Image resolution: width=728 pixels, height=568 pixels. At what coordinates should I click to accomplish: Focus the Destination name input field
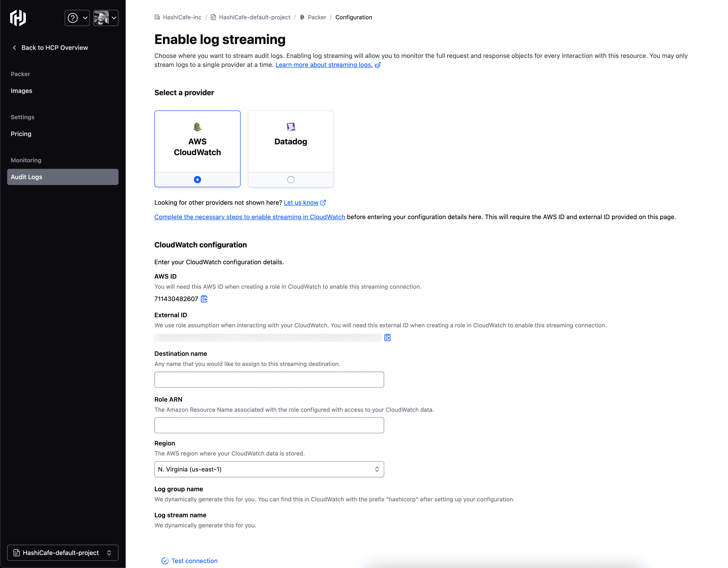(x=269, y=380)
